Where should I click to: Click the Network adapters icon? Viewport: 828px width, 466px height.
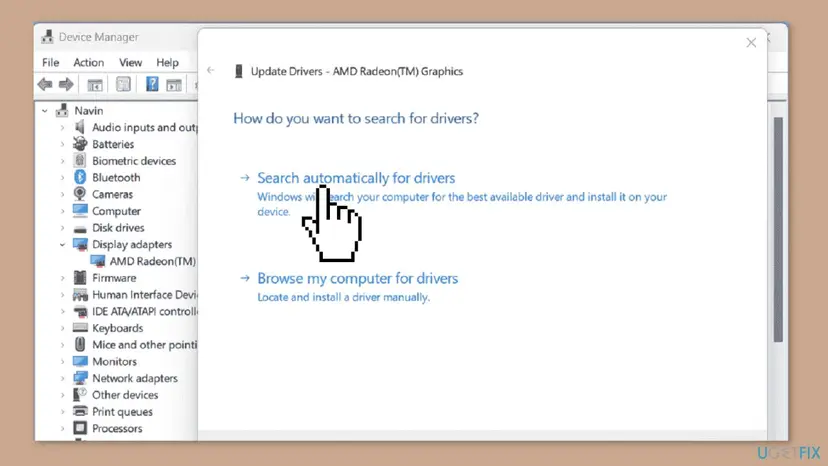(80, 378)
